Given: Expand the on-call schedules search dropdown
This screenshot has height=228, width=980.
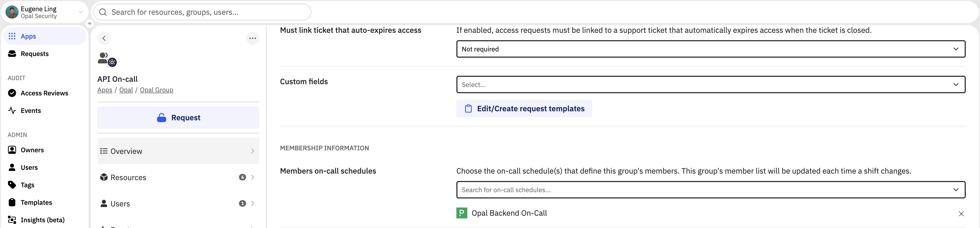Looking at the screenshot, I should (710, 189).
